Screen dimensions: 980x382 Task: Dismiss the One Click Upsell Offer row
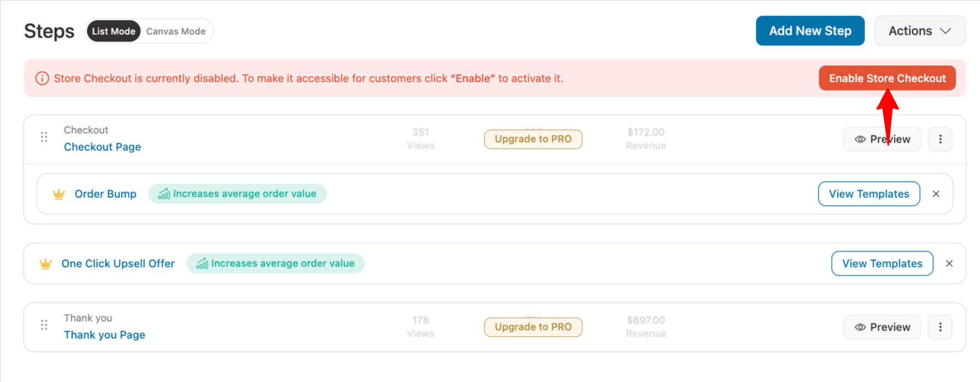coord(949,264)
